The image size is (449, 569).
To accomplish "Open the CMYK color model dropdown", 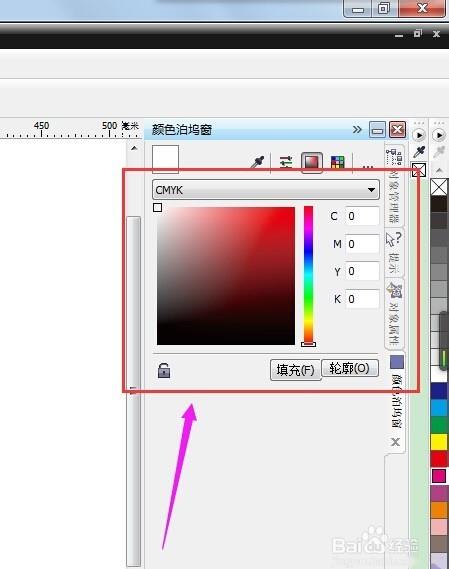I will point(266,189).
